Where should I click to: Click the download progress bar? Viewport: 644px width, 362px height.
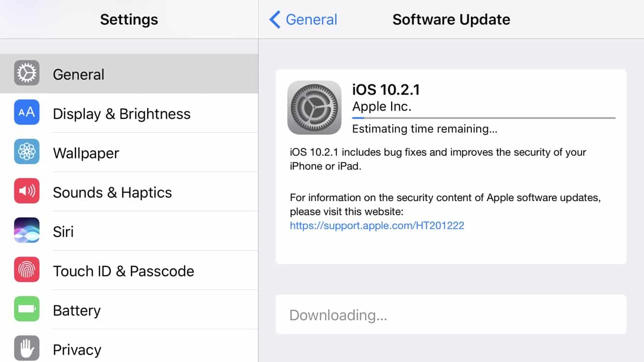click(x=483, y=117)
